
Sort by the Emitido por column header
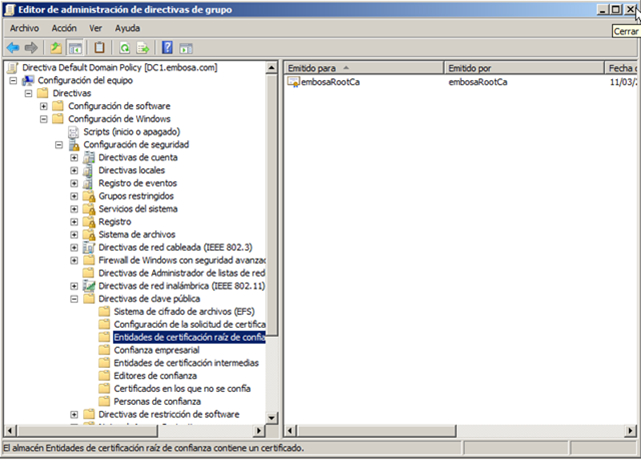click(520, 67)
